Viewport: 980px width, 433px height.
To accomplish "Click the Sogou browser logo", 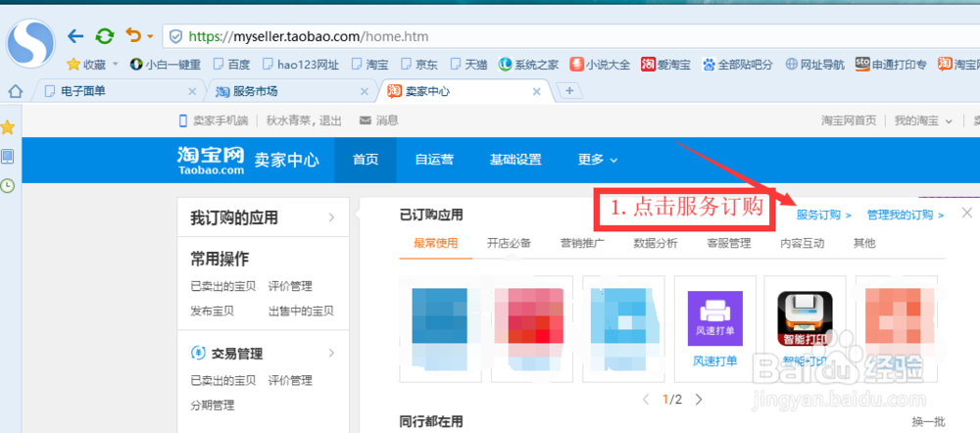I will (30, 42).
